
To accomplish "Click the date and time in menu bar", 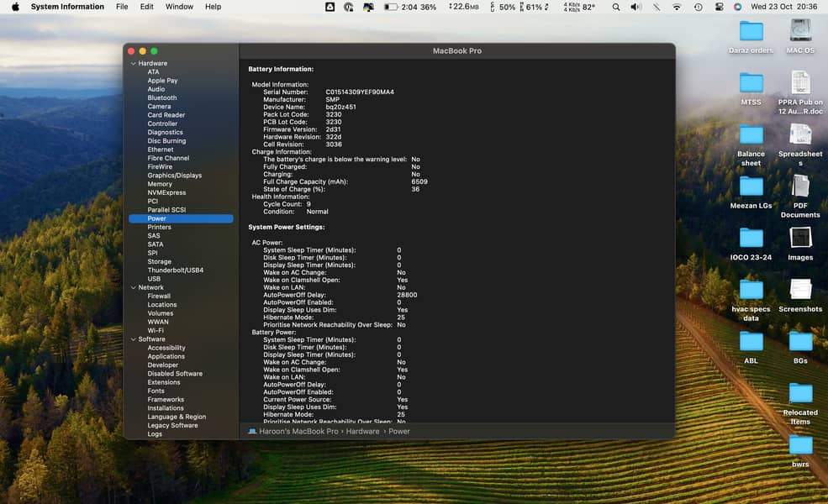I will pyautogui.click(x=783, y=7).
